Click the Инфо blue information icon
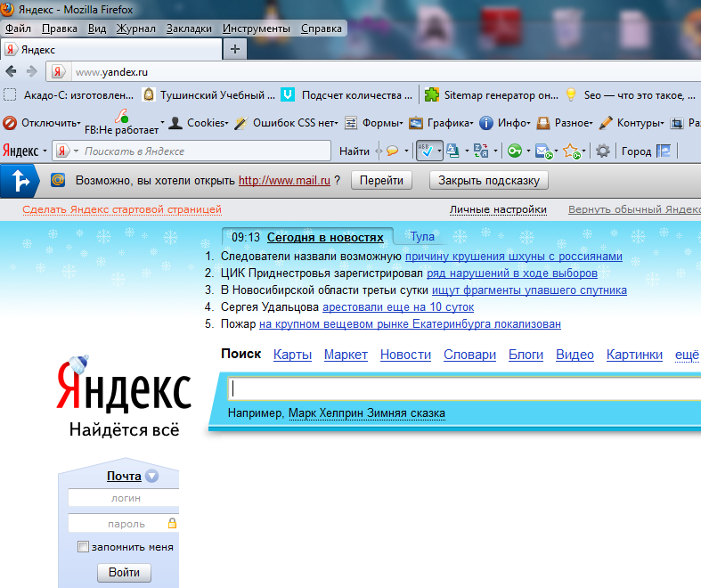The height and width of the screenshot is (588, 701). click(486, 123)
